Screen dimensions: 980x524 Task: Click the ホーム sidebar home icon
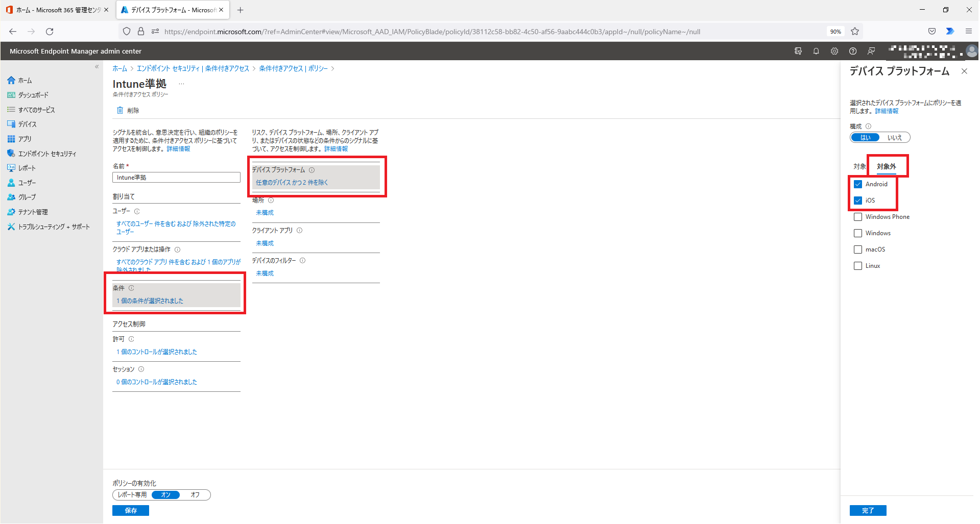point(11,81)
